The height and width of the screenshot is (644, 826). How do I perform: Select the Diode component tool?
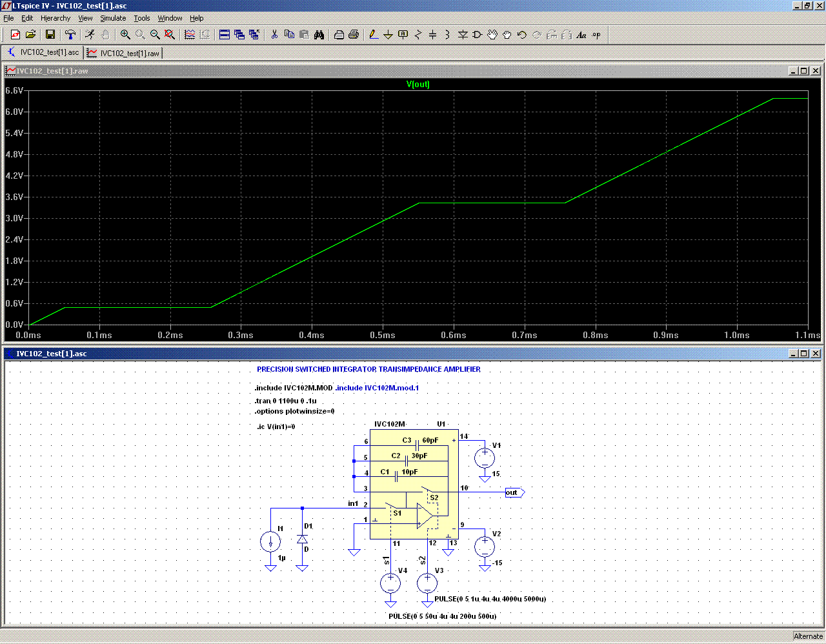click(463, 35)
